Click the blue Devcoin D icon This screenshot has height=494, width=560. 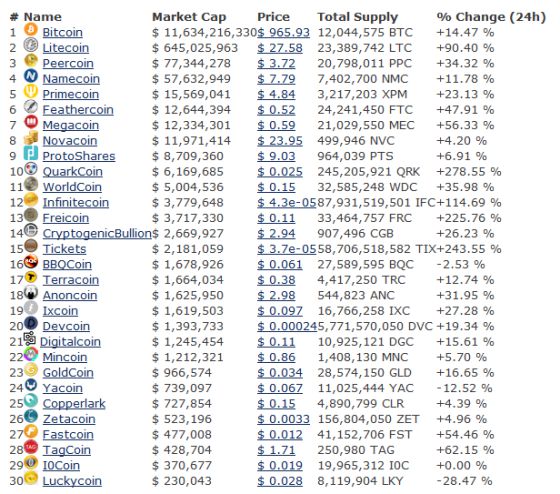31,323
